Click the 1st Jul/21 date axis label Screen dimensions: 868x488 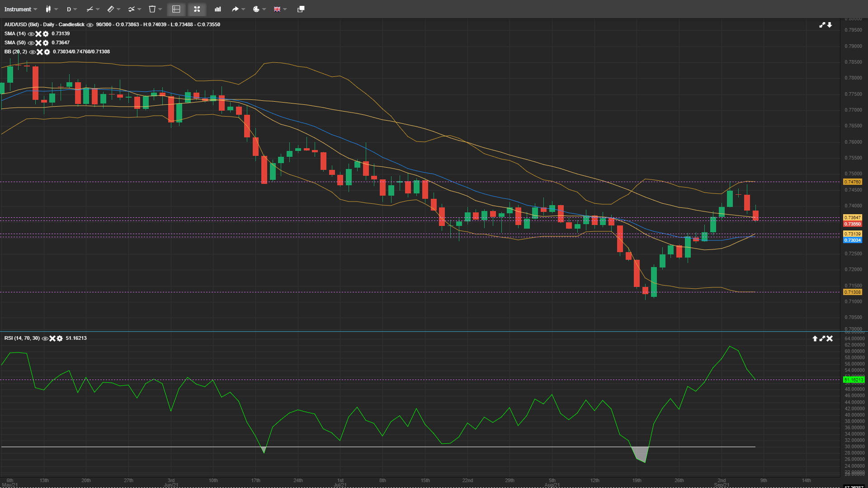pos(340,483)
